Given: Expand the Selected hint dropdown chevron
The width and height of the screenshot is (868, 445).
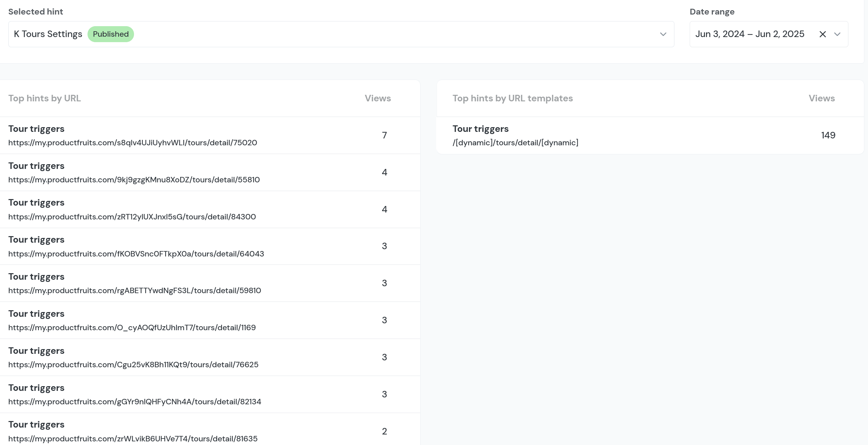Looking at the screenshot, I should (x=663, y=34).
